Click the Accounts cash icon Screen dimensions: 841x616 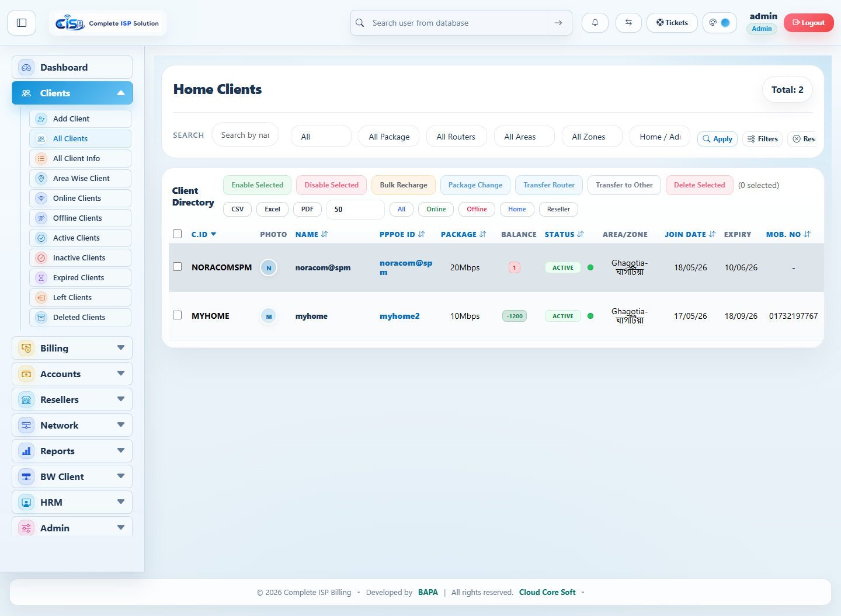coord(26,374)
